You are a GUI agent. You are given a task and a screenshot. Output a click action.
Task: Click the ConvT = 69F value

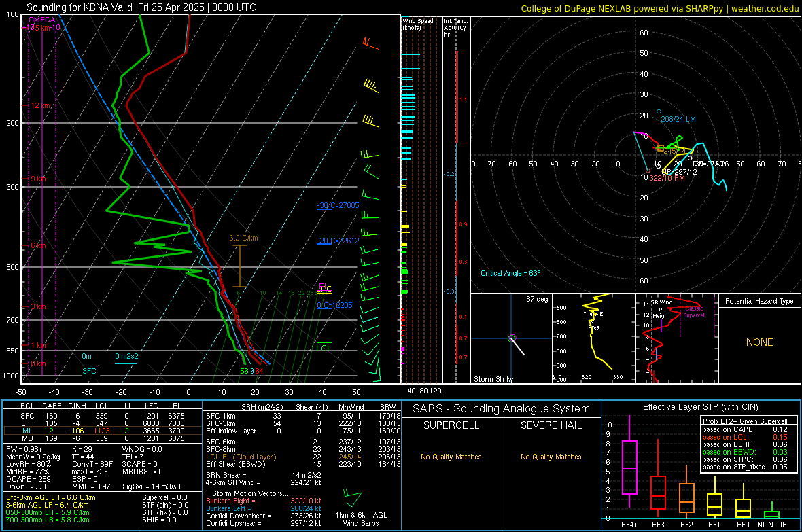pyautogui.click(x=92, y=464)
